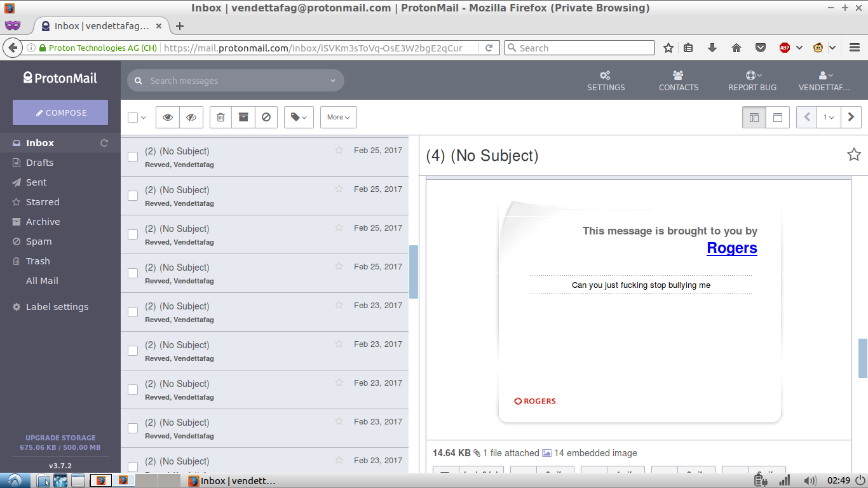This screenshot has height=488, width=868.
Task: Switch to row layout view
Action: [x=778, y=117]
